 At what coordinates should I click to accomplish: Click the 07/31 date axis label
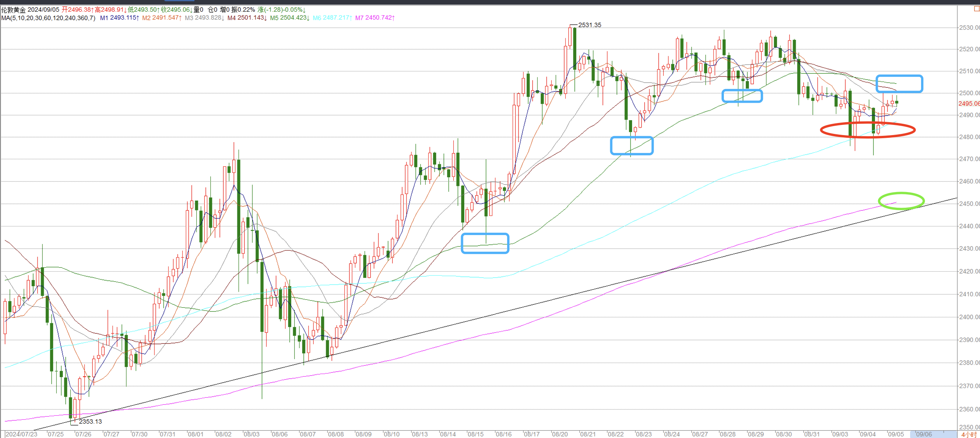167,434
